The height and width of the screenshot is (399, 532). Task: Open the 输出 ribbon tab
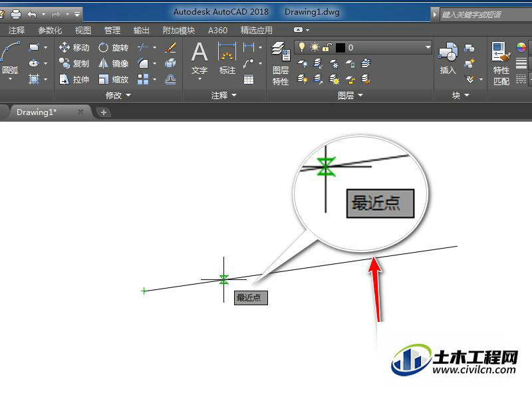click(x=142, y=30)
